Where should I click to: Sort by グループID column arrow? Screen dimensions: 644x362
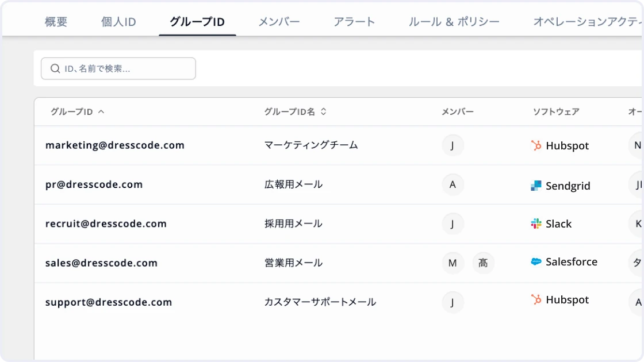tap(101, 111)
